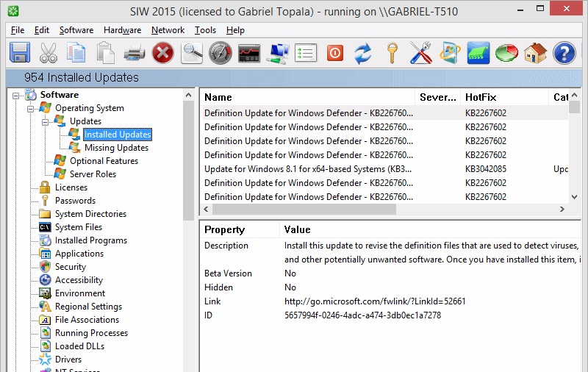This screenshot has height=372, width=588.
Task: Open the Software menu
Action: 76,30
